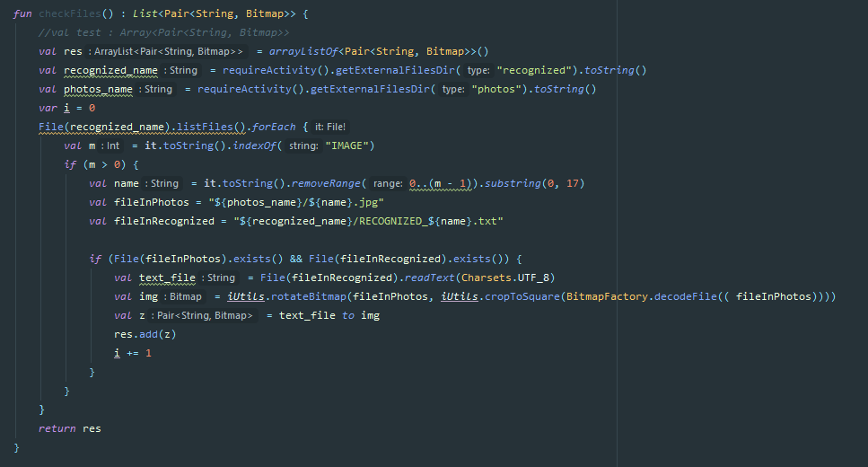Click the decodeFile method call
Image resolution: width=868 pixels, height=467 pixels.
(685, 296)
